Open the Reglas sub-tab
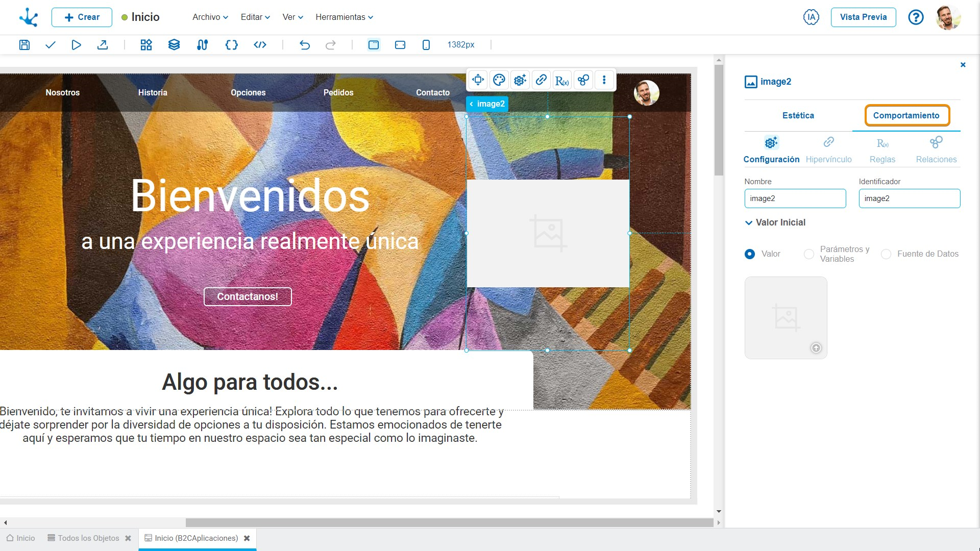 883,150
